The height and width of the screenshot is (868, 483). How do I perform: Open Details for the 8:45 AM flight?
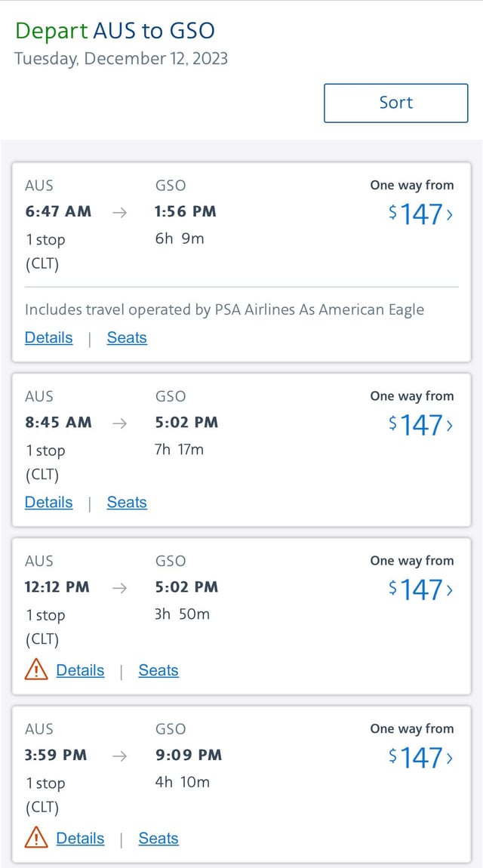[48, 502]
